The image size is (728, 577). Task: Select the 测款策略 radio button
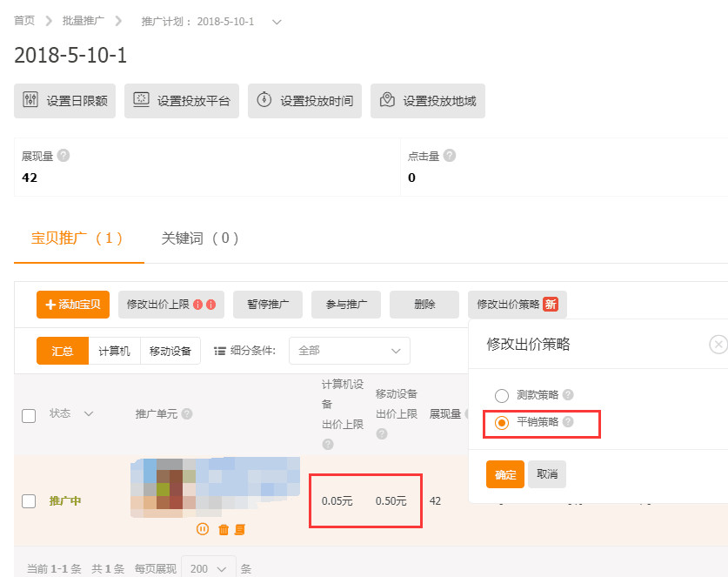502,395
